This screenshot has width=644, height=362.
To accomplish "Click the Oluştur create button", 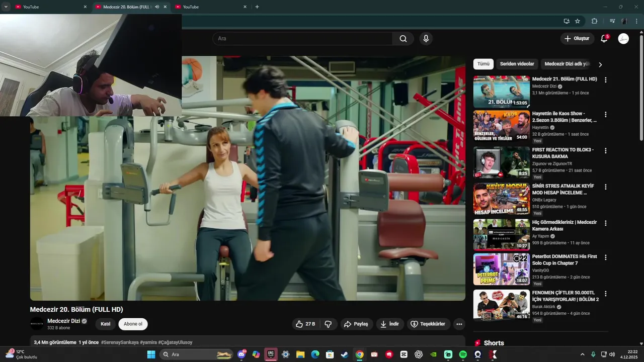I will click(x=577, y=39).
